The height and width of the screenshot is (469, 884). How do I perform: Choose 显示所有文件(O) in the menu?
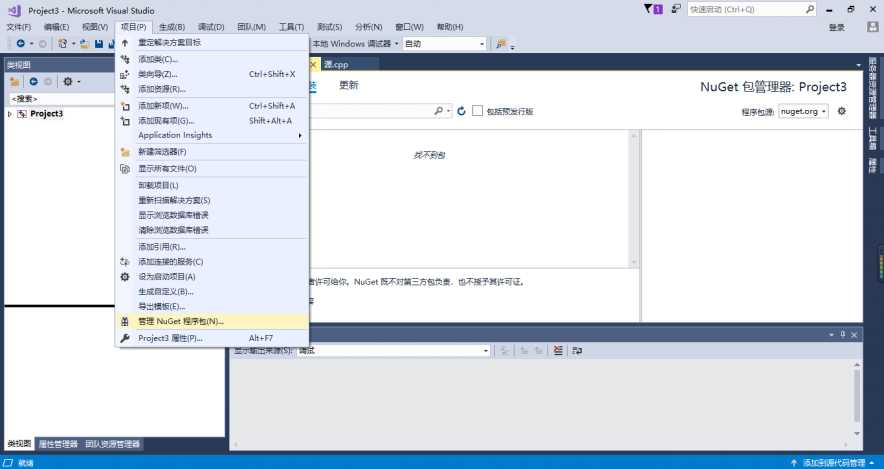click(x=167, y=169)
